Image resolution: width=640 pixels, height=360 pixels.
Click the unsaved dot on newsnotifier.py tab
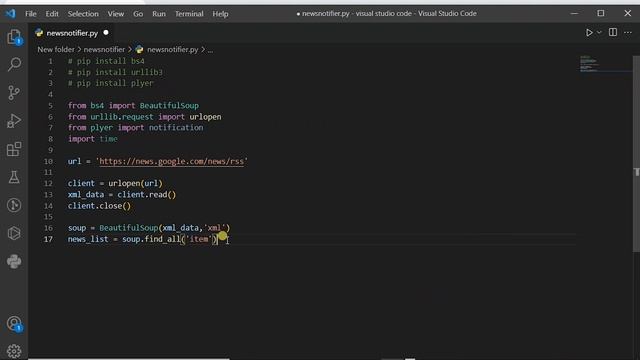[106, 33]
